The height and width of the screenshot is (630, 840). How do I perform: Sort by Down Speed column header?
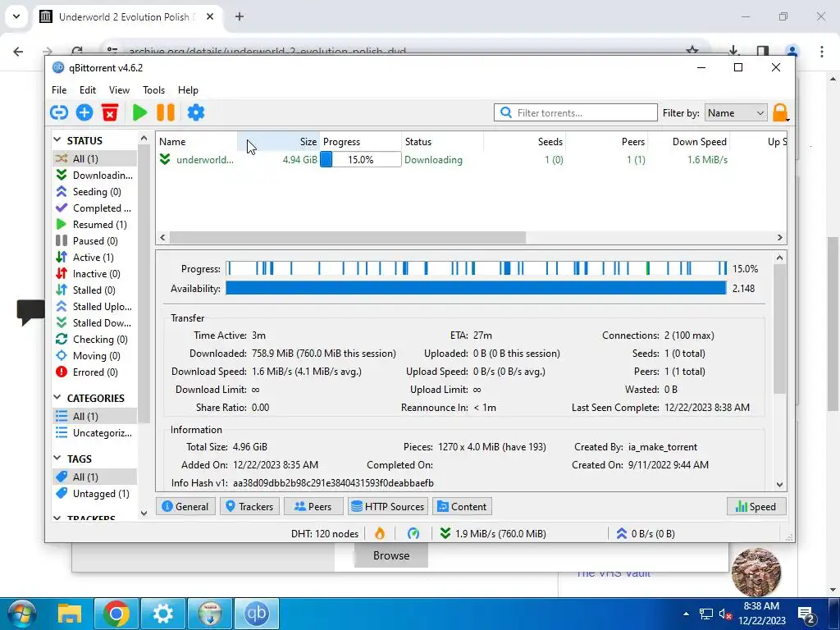(688, 142)
